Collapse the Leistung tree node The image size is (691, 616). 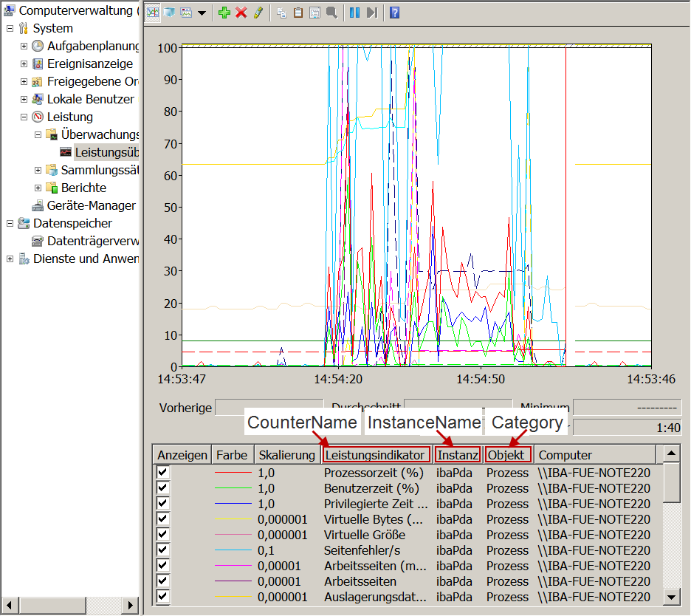[24, 117]
